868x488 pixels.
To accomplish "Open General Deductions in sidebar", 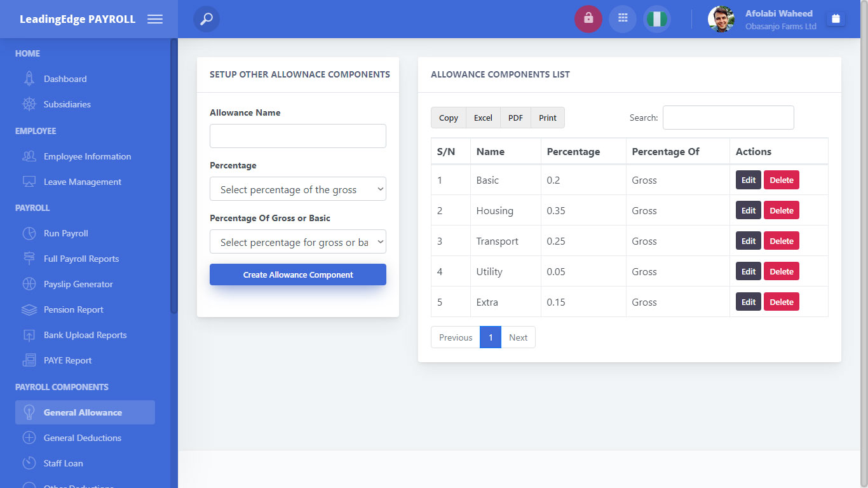I will [82, 438].
